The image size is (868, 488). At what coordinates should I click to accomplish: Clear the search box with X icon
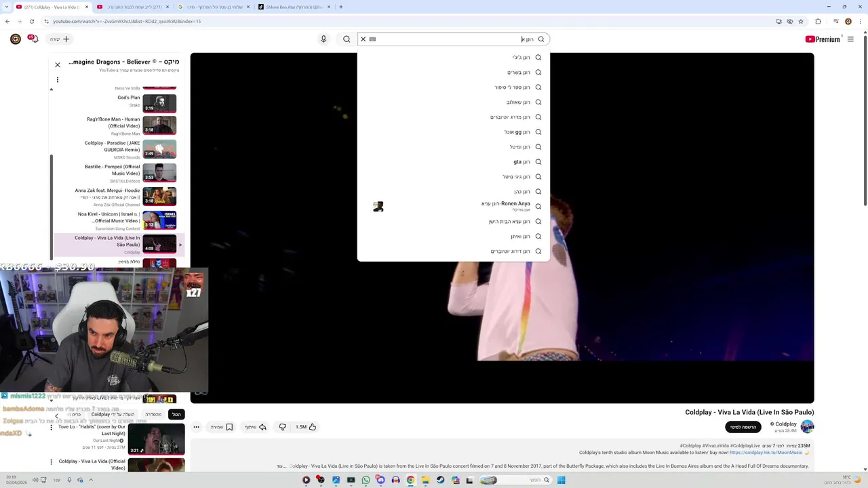[x=363, y=39]
